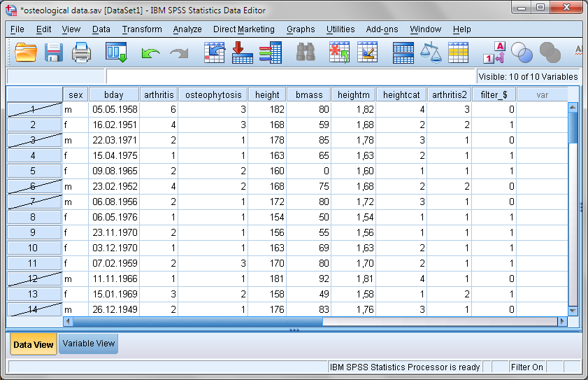Click the cell editor input field
Viewport: 588px width, 380px height.
pos(291,76)
